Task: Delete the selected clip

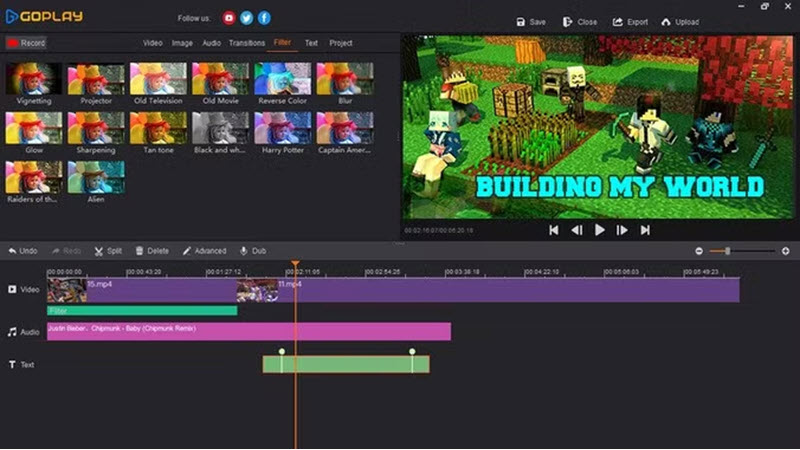Action: coord(152,251)
